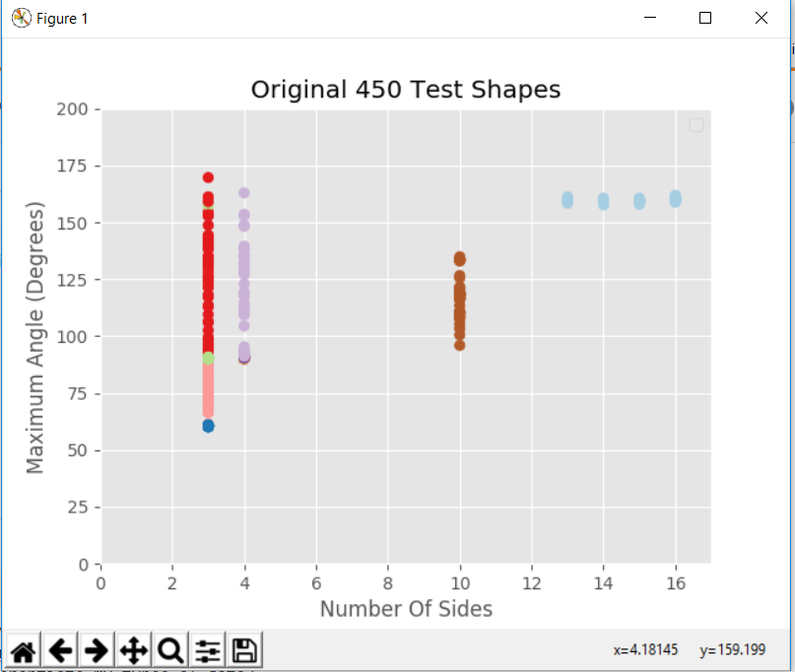Click the matplotlib icon in the title bar

pos(21,18)
